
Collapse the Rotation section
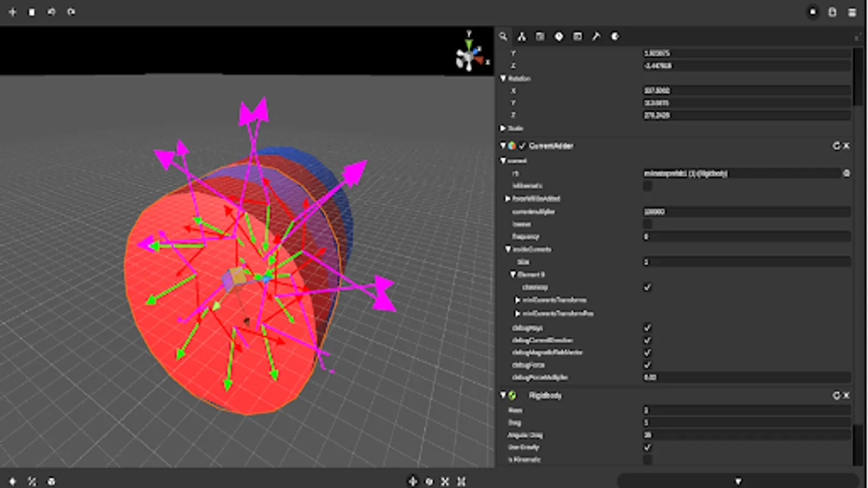click(x=503, y=79)
